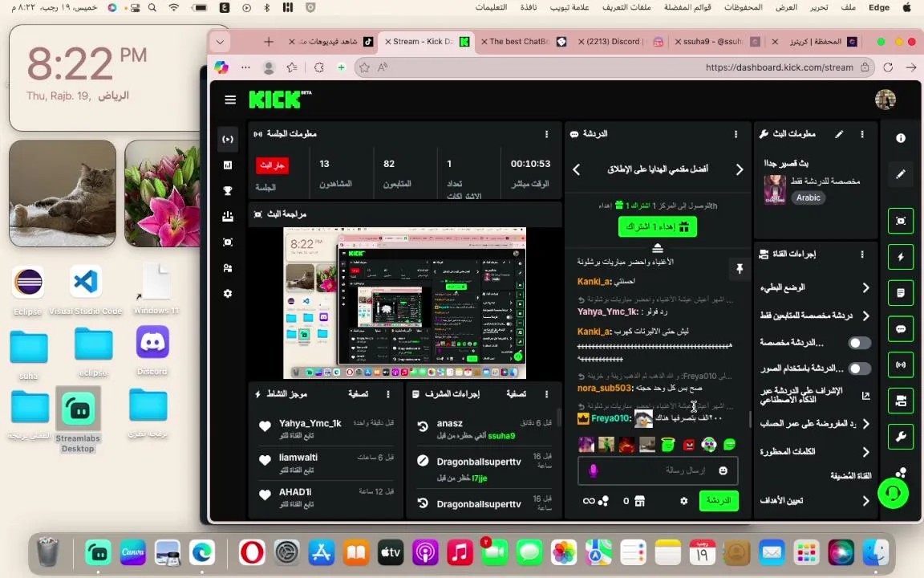Open the Kick hamburger navigation menu
Image resolution: width=924 pixels, height=578 pixels.
[230, 100]
